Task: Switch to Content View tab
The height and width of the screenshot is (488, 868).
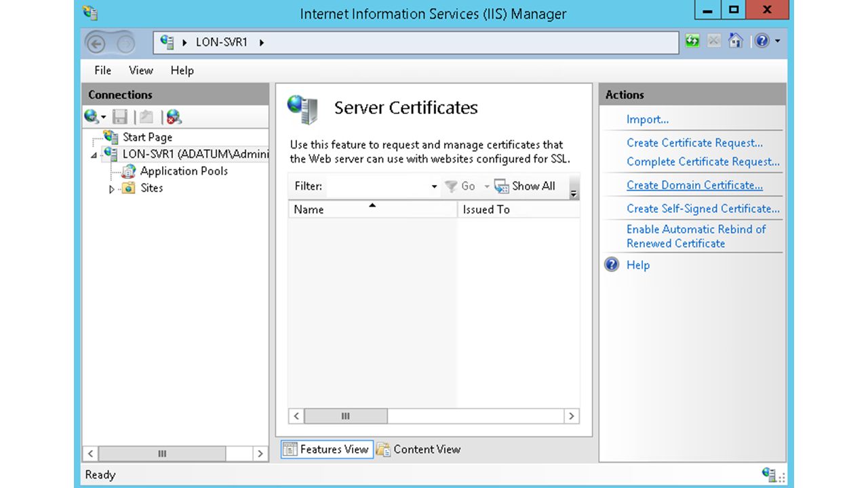Action: [x=419, y=449]
